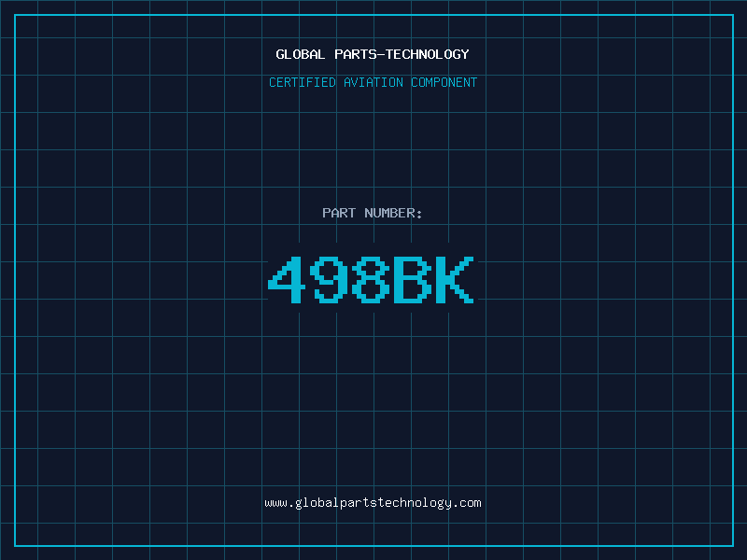The image size is (747, 560).
Task: Click the 'CERTIFIED AVIATION COMPONENT' subtitle
Action: coord(373,82)
